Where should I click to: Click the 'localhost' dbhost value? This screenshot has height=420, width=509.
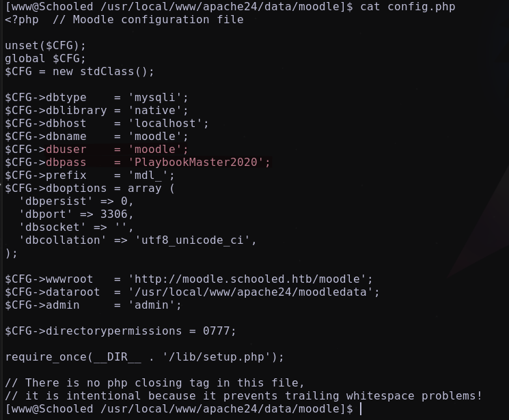pyautogui.click(x=165, y=124)
